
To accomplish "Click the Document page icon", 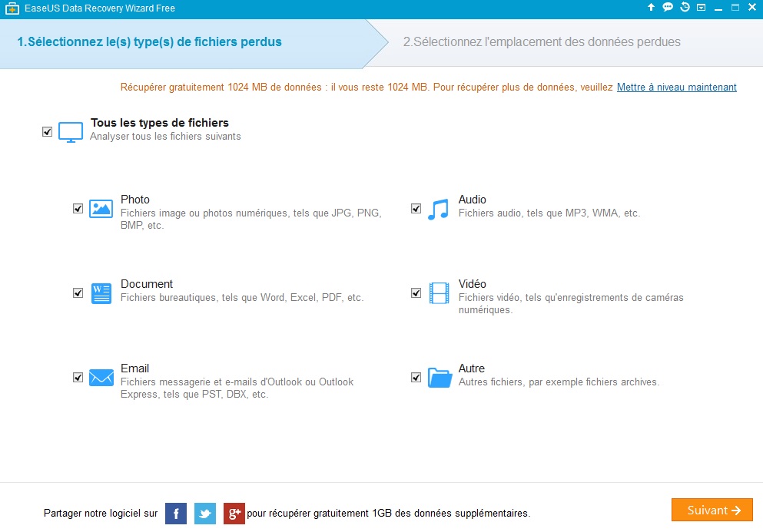I will point(101,293).
